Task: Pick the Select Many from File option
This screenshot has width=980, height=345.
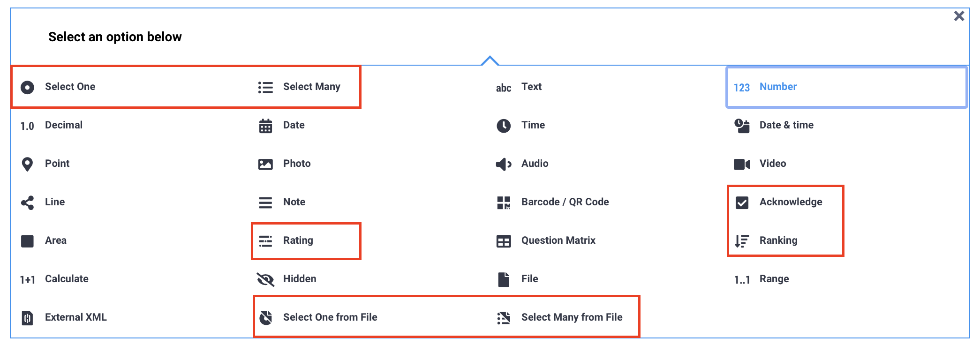Action: coord(572,317)
